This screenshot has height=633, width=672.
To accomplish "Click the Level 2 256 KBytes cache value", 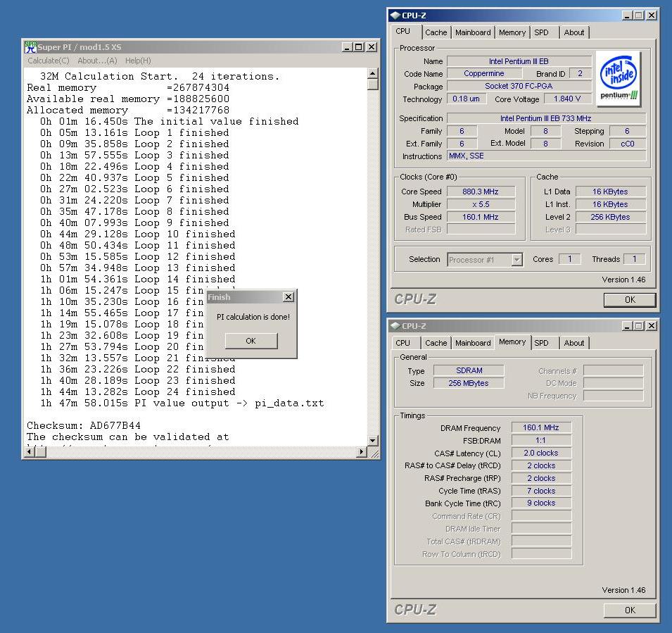I will (x=610, y=217).
